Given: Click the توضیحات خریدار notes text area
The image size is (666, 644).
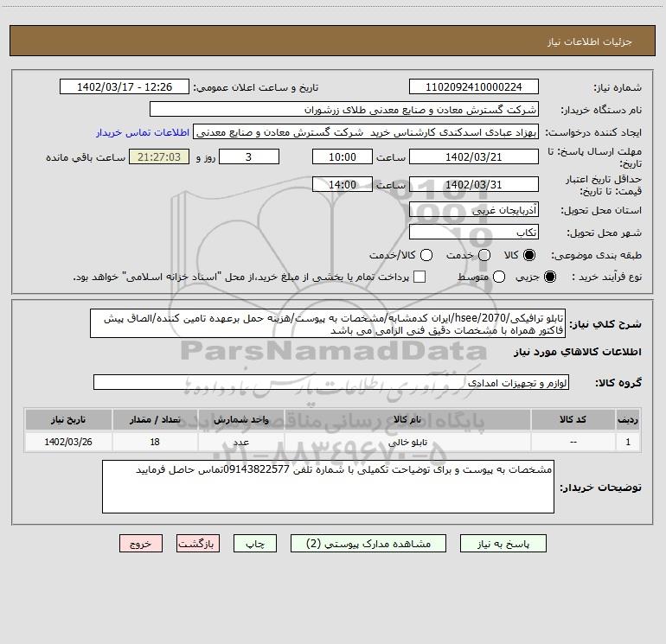Looking at the screenshot, I should click(328, 487).
